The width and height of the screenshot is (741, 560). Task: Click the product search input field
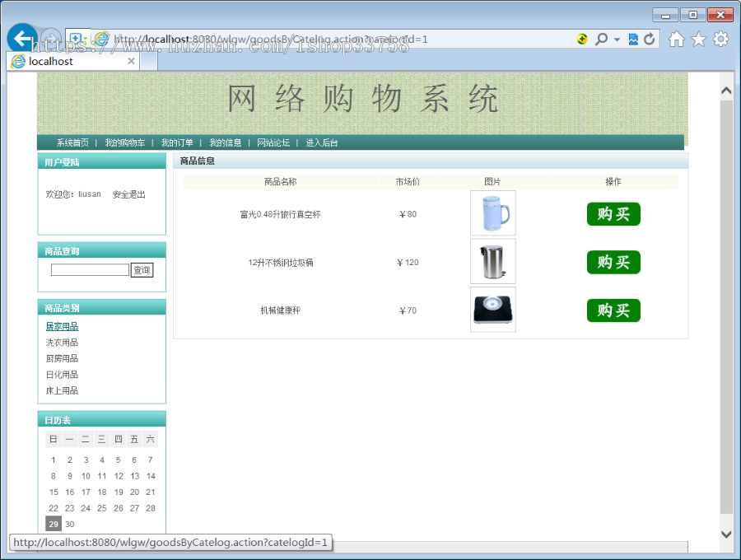point(89,269)
